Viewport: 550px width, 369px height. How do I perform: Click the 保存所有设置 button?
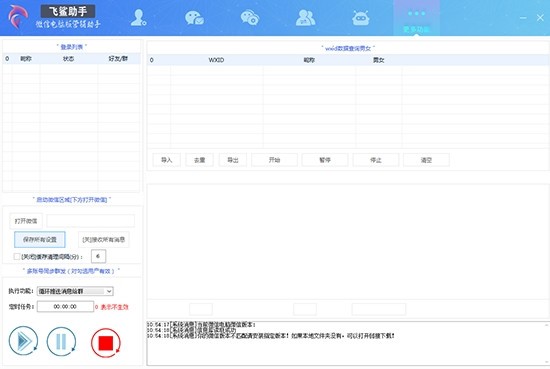pyautogui.click(x=40, y=240)
